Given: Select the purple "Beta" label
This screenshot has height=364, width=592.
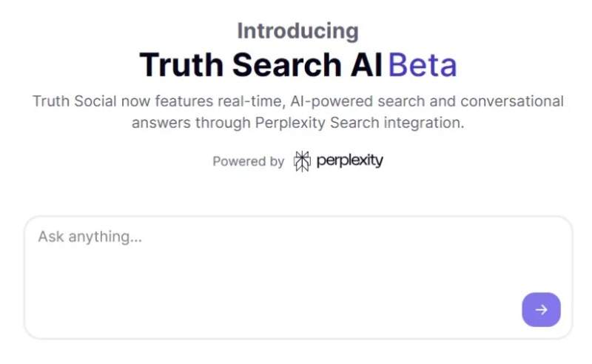Looking at the screenshot, I should click(423, 66).
